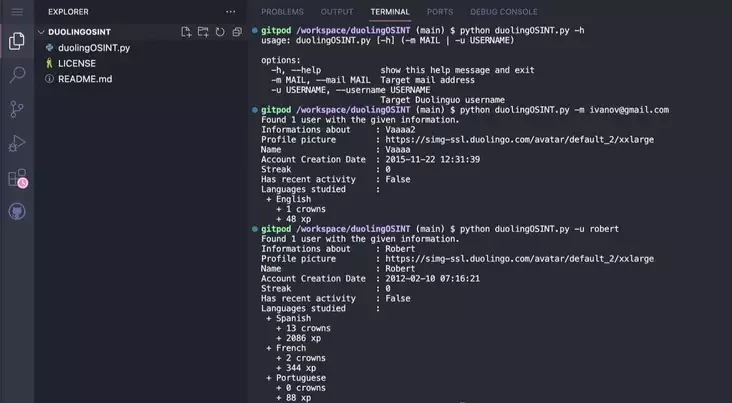Open the Search view icon
Image resolution: width=732 pixels, height=403 pixels.
pyautogui.click(x=17, y=75)
